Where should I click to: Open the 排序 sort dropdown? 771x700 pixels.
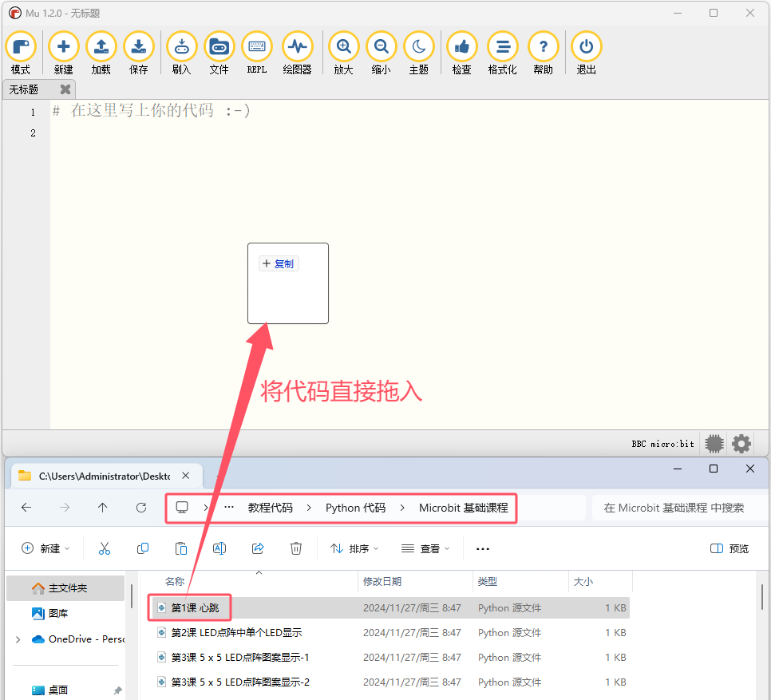coord(354,548)
